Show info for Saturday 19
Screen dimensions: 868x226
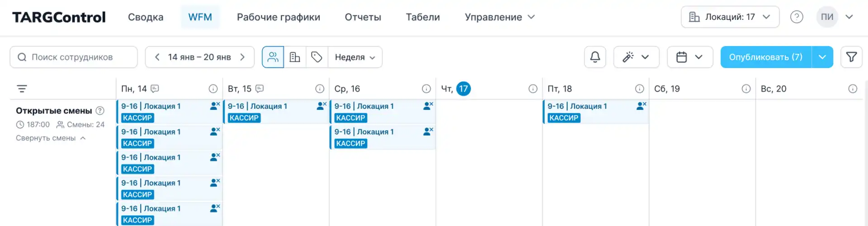[x=746, y=89]
